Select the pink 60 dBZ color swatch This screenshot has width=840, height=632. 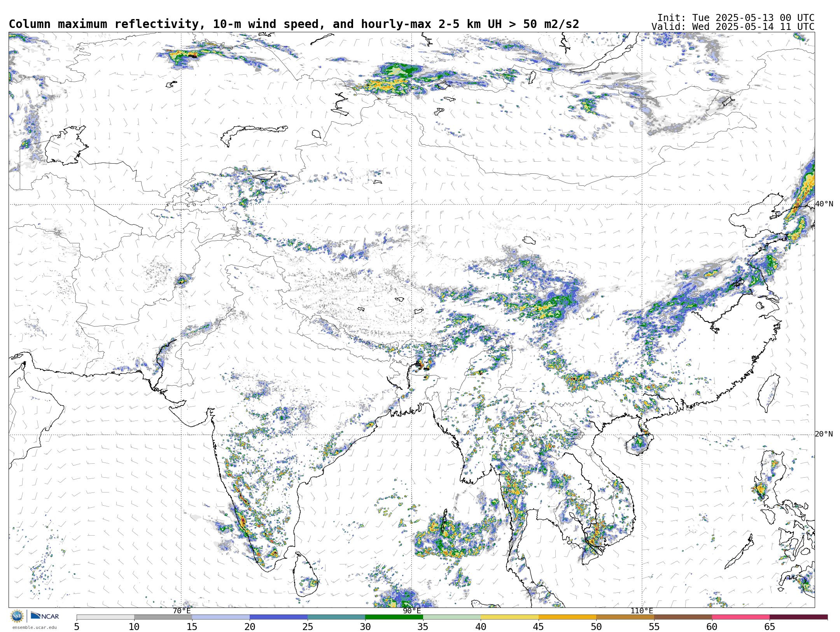(740, 617)
